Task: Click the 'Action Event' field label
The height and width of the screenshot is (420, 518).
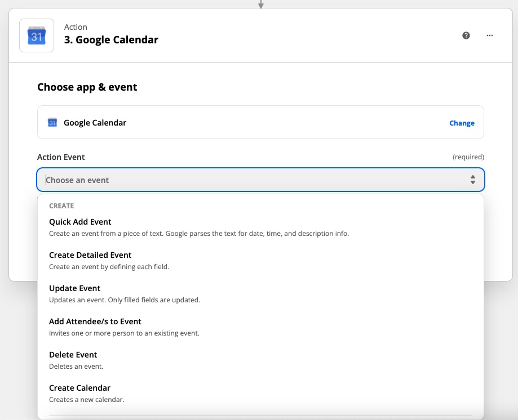Action: 61,157
